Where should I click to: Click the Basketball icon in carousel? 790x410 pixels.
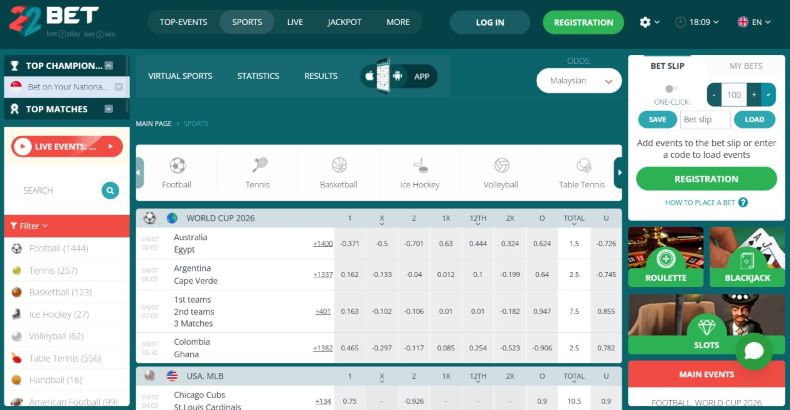coord(339,165)
